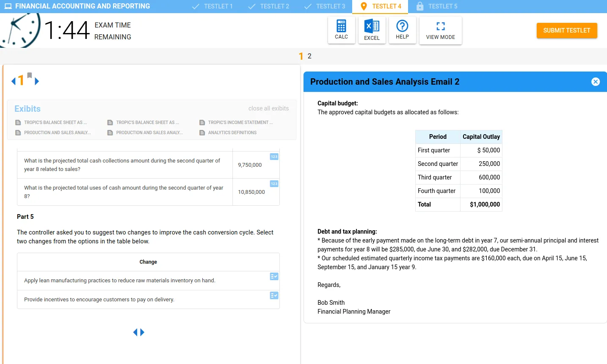Image resolution: width=607 pixels, height=364 pixels.
Task: Click the right arrow beside the bookmark flag
Action: [37, 81]
